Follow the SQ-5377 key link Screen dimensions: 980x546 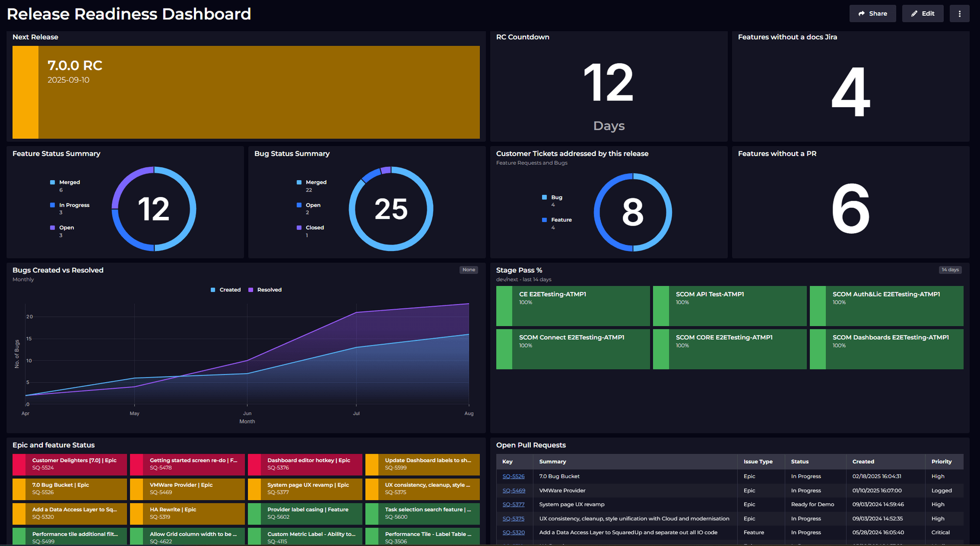pyautogui.click(x=513, y=504)
